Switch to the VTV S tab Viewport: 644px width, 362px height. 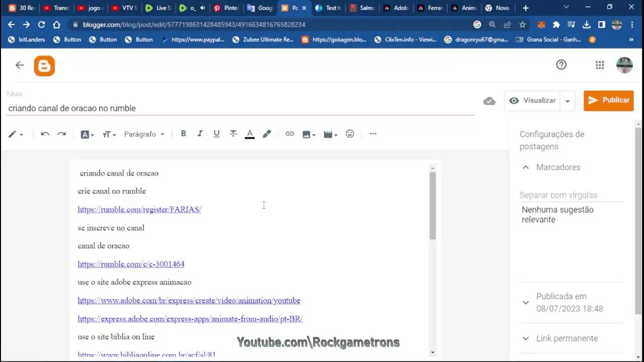click(x=124, y=8)
